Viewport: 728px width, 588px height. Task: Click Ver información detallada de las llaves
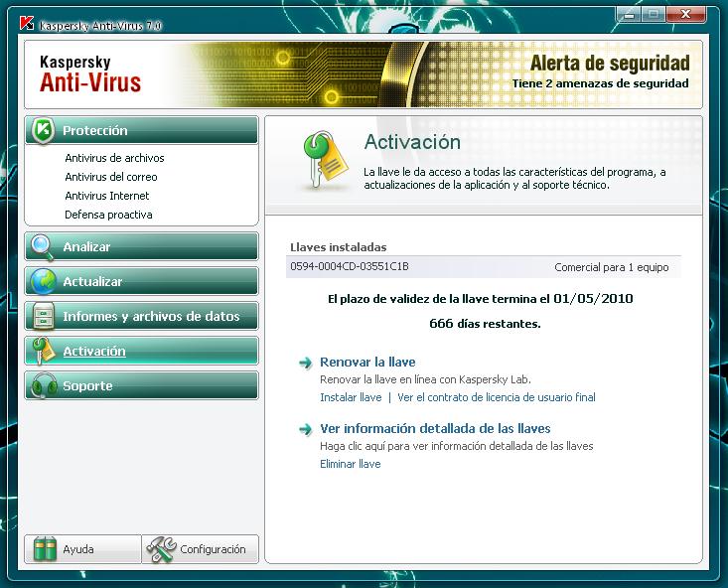[x=435, y=429]
